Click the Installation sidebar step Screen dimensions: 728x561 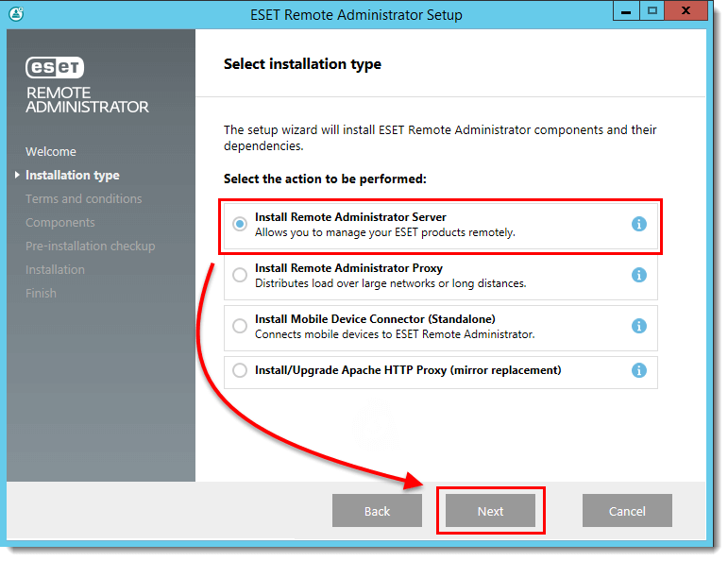[x=56, y=270]
